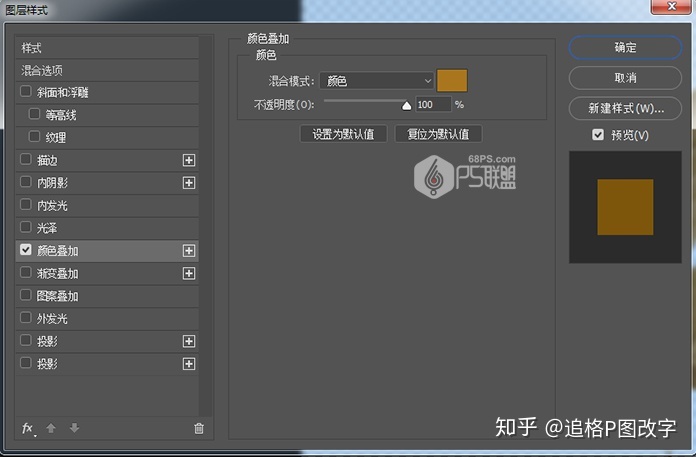Click the opacity value field showing 100
The height and width of the screenshot is (457, 696).
(x=433, y=105)
